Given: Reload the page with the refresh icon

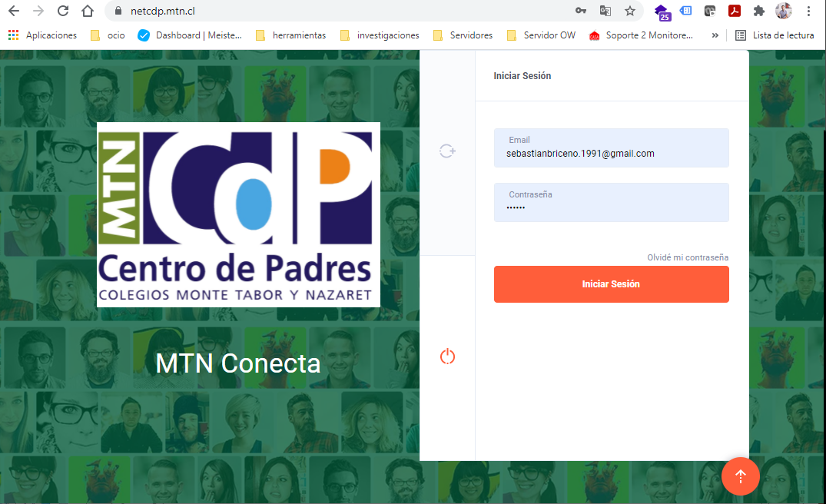Looking at the screenshot, I should [63, 11].
